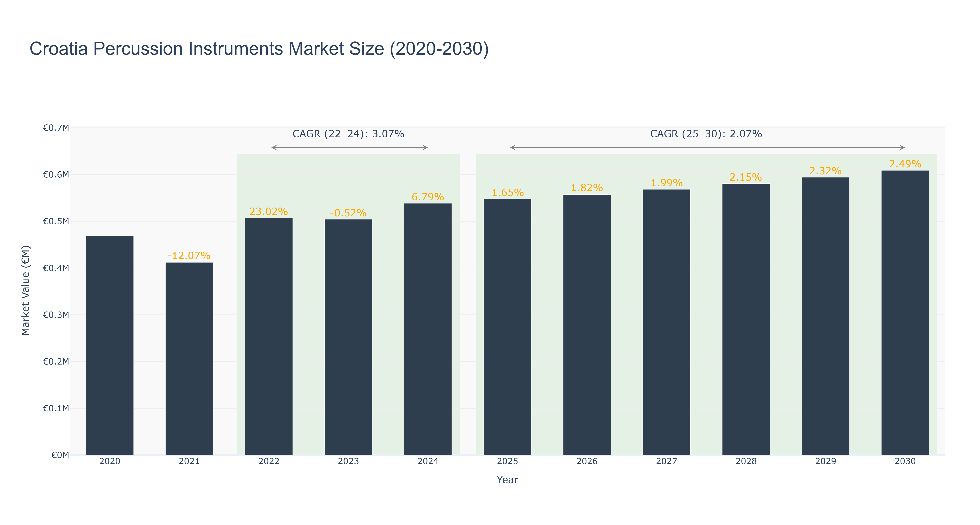This screenshot has width=980, height=525.
Task: Click the '€0.3M' y-axis tick
Action: 56,315
